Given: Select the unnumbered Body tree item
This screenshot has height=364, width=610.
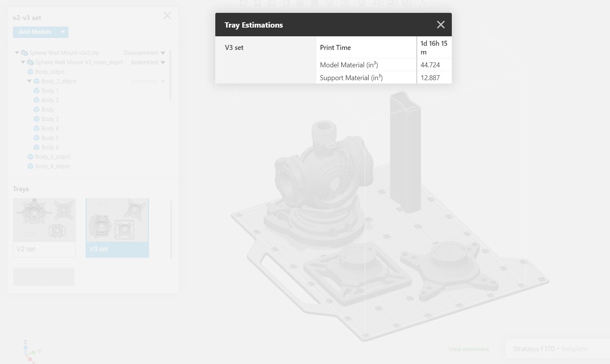Looking at the screenshot, I should (x=48, y=110).
